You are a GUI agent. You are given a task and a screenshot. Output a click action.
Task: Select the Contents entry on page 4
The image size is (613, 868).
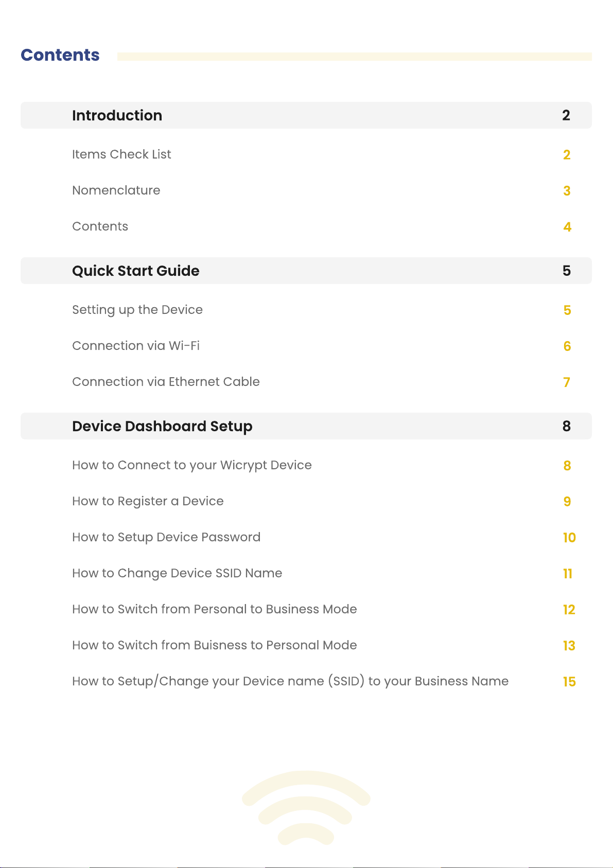point(100,226)
